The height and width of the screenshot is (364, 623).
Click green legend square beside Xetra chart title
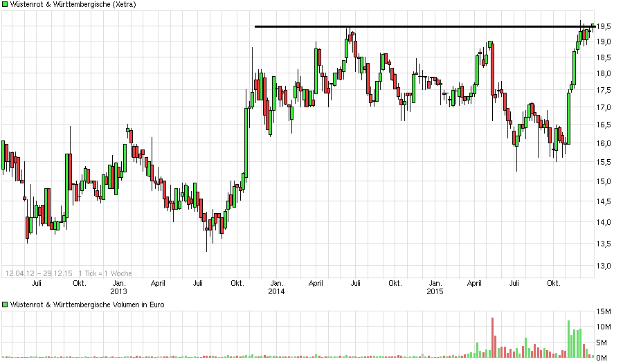5,5
